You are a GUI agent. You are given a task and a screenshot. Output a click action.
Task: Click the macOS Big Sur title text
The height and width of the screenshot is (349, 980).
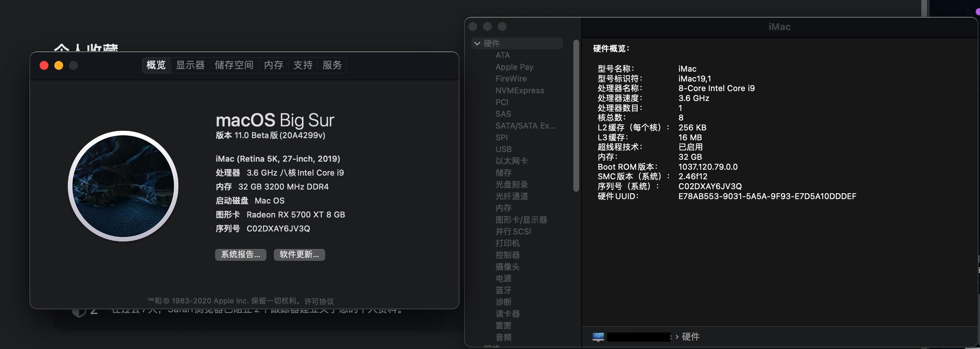(x=275, y=120)
